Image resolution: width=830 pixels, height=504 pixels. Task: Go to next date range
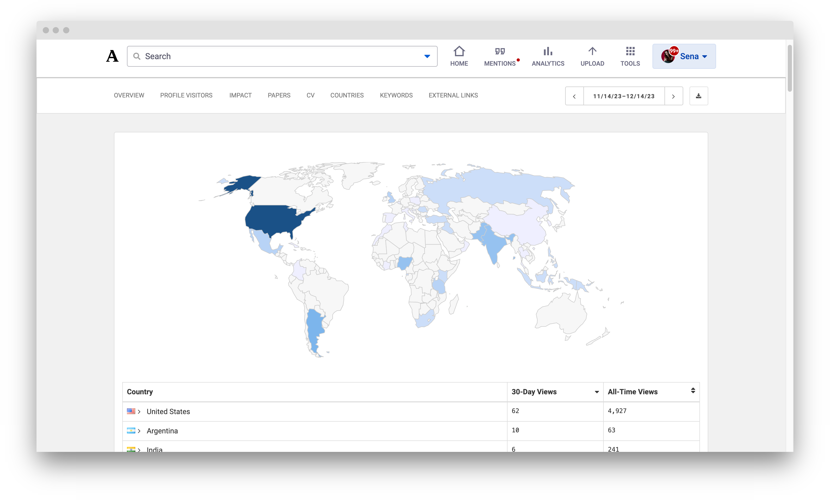pyautogui.click(x=673, y=96)
